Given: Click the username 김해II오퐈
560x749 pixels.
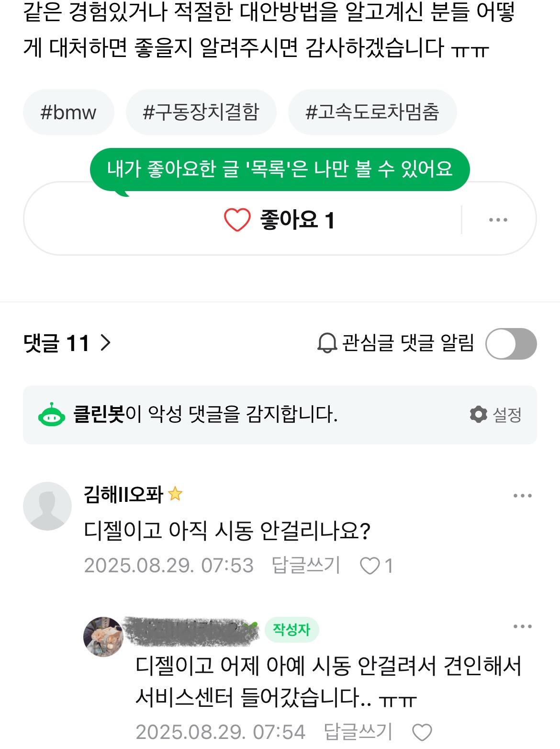Looking at the screenshot, I should 123,494.
